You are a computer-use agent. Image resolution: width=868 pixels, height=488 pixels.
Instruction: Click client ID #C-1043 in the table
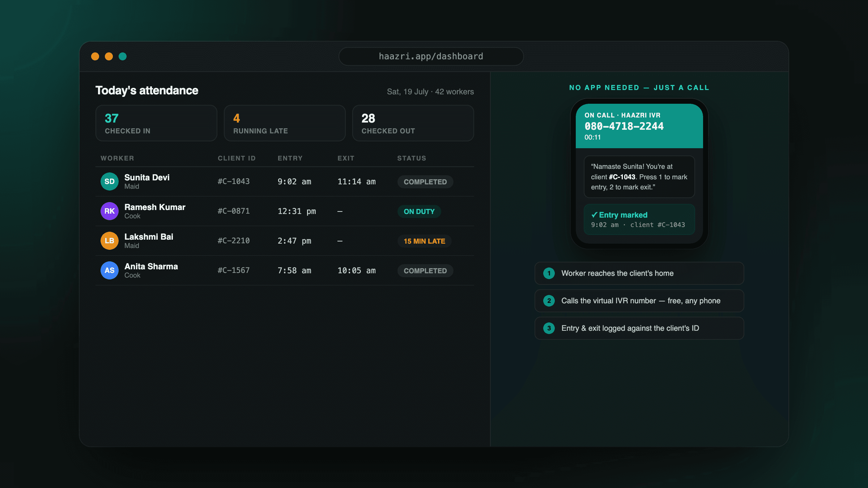[x=234, y=181]
